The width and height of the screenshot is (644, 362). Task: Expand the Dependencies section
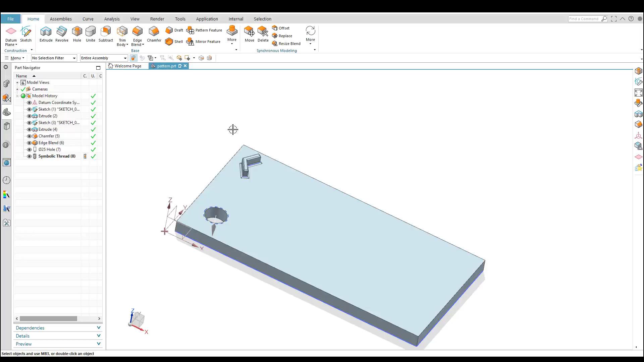58,327
